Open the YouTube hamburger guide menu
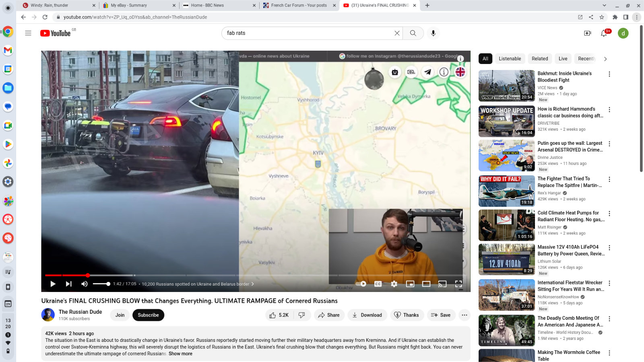Image resolution: width=644 pixels, height=362 pixels. (x=28, y=33)
